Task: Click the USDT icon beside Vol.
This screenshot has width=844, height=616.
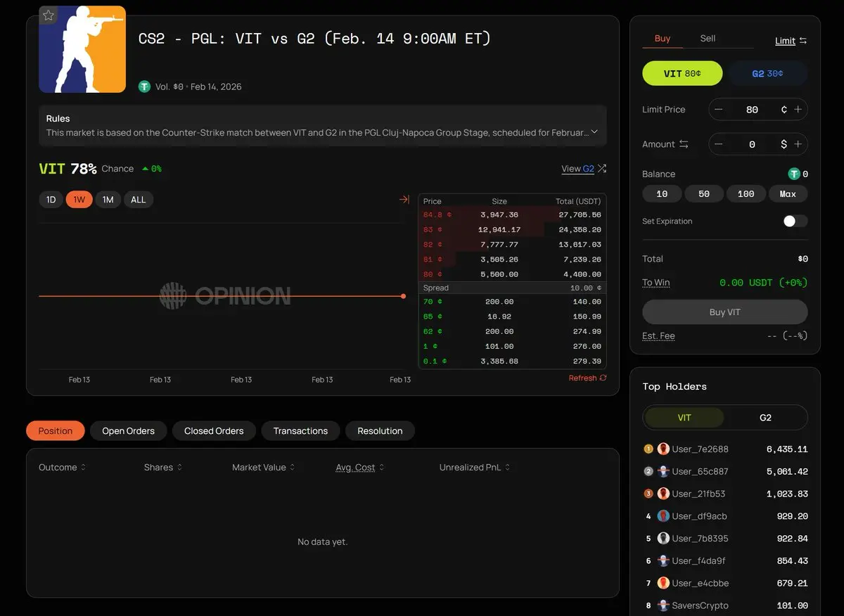Action: coord(144,86)
